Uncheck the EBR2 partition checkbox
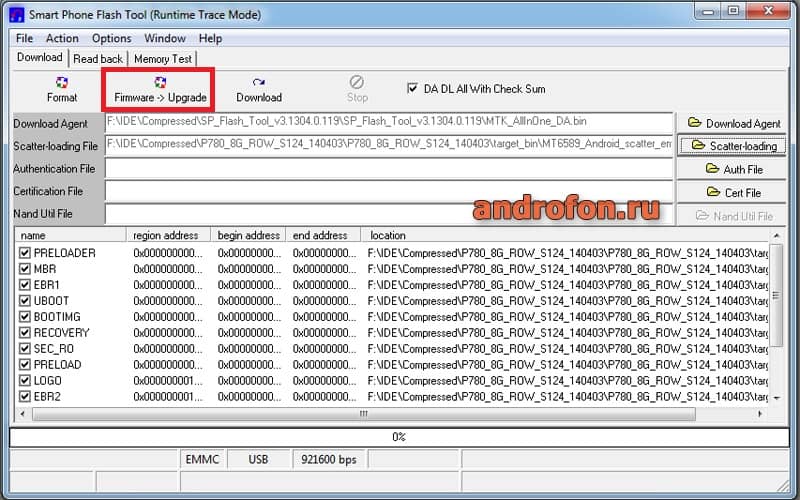 tap(24, 396)
